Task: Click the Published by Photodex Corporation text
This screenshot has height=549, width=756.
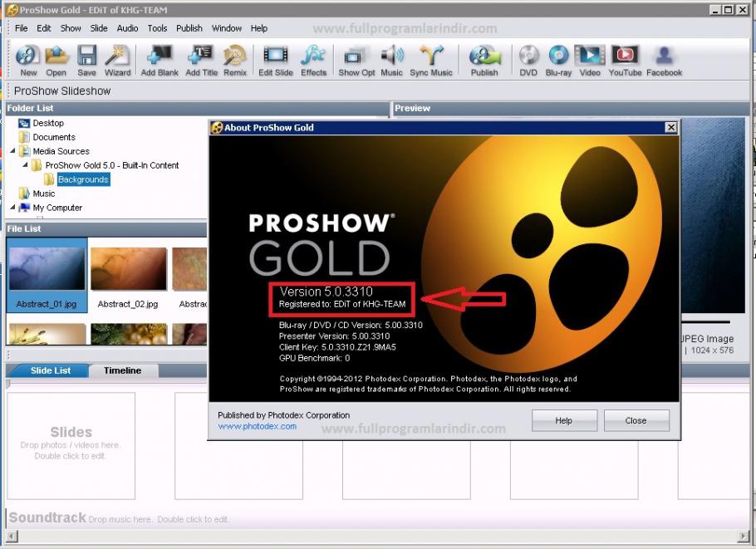Action: 283,415
